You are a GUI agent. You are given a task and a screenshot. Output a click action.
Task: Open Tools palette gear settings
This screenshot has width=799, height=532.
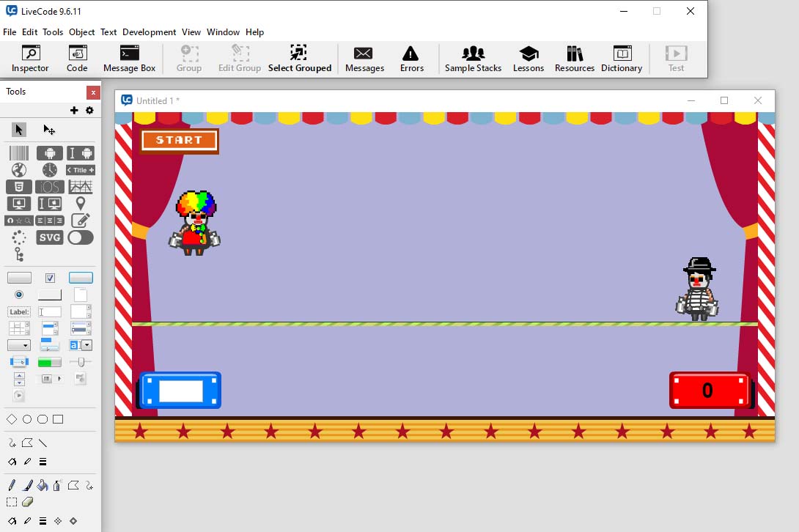click(x=89, y=111)
